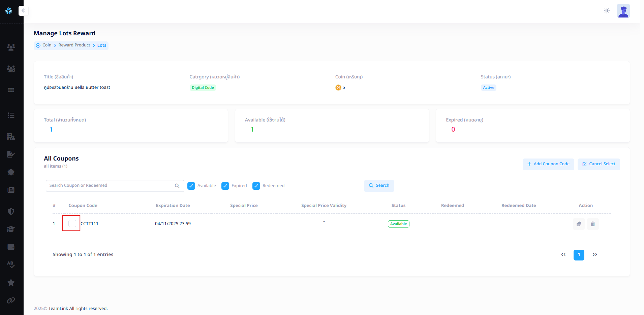Uncheck the Available filter checkbox

191,186
